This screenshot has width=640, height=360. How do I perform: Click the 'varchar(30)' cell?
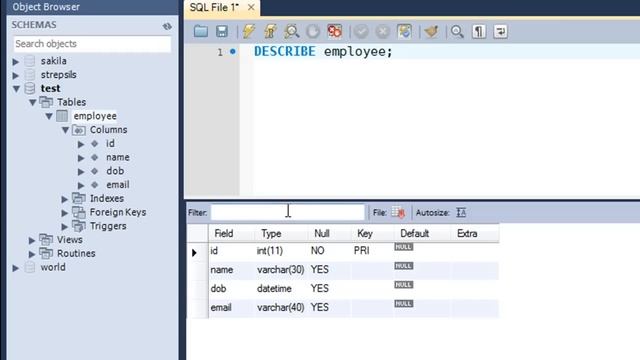click(281, 269)
